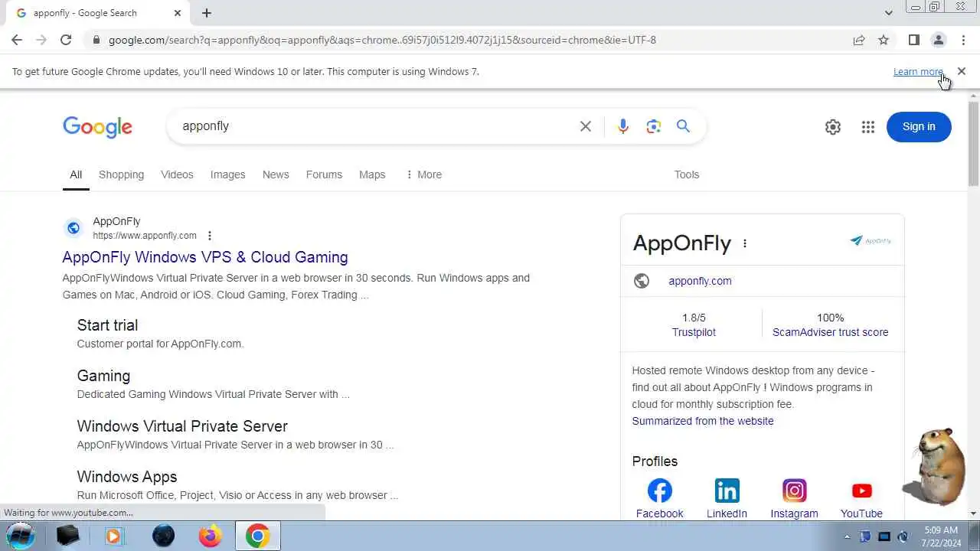980x551 pixels.
Task: Open Windows Virtual Private Server sitelink
Action: pyautogui.click(x=182, y=426)
